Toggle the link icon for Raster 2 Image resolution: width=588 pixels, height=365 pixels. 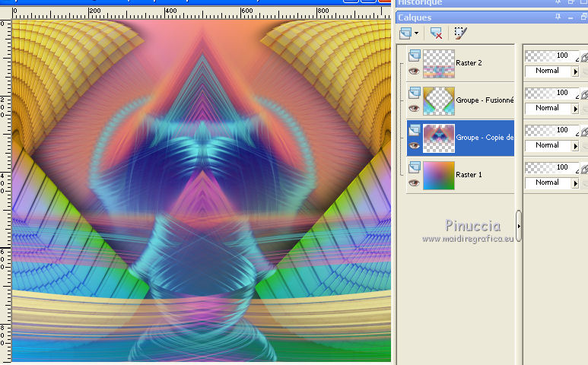coord(584,57)
